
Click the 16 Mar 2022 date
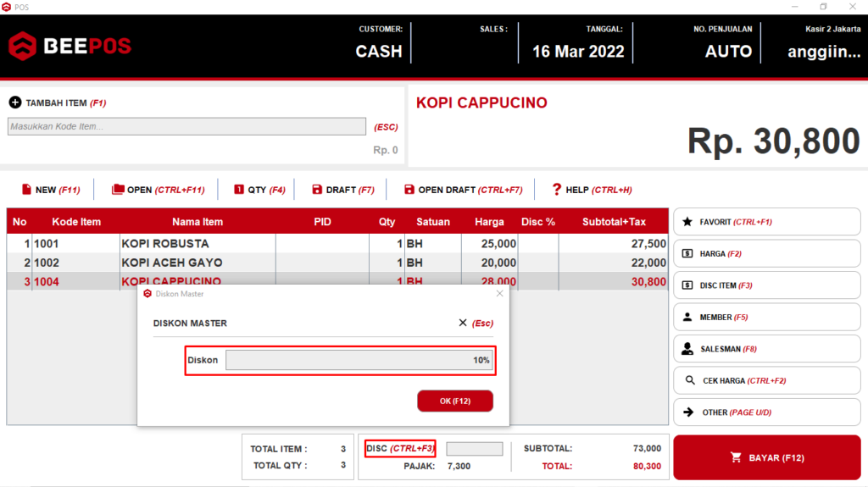click(x=578, y=52)
